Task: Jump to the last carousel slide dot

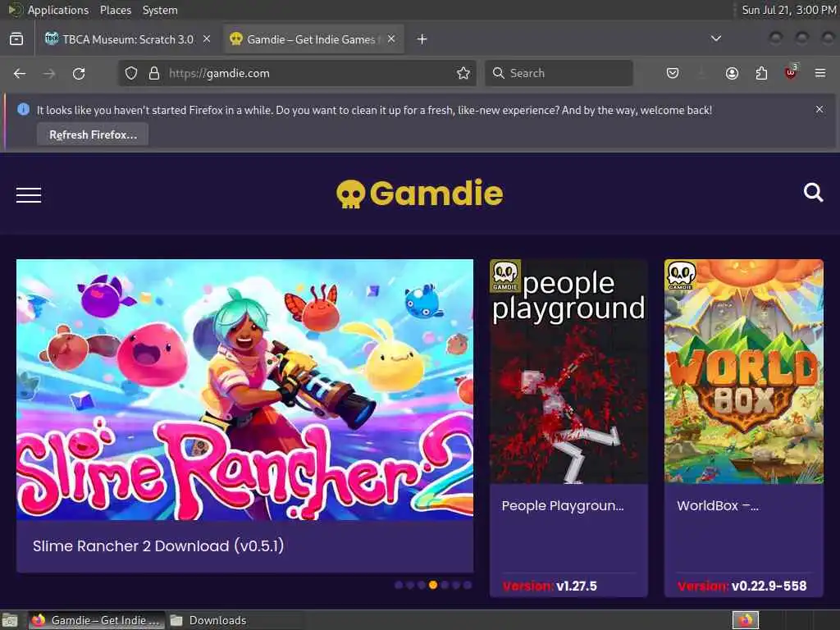Action: pyautogui.click(x=468, y=585)
